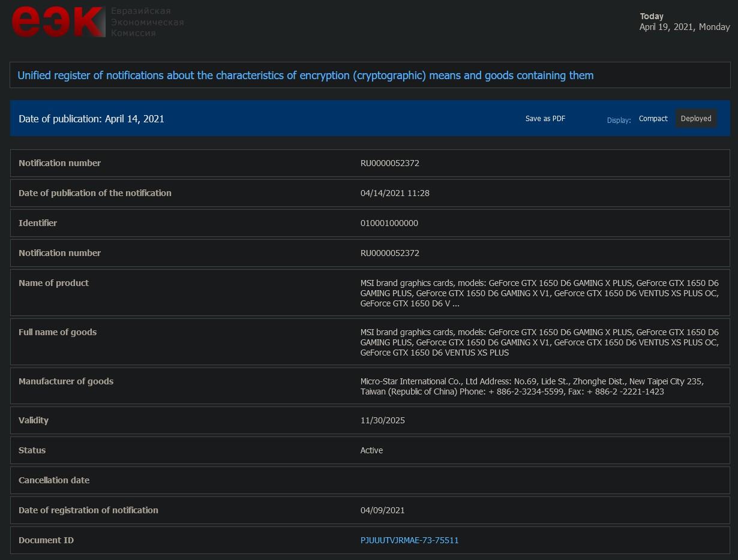This screenshot has height=560, width=738.
Task: Select the Deployed display mode
Action: pyautogui.click(x=695, y=119)
